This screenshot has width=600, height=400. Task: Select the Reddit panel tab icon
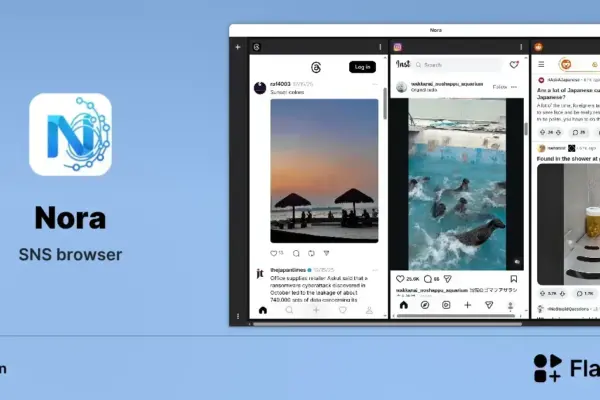(538, 47)
